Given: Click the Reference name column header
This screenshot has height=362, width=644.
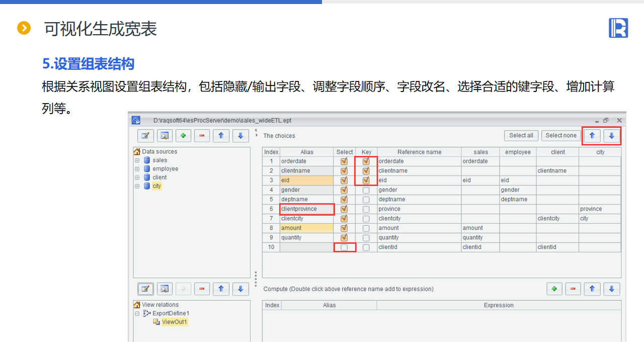Looking at the screenshot, I should point(419,152).
